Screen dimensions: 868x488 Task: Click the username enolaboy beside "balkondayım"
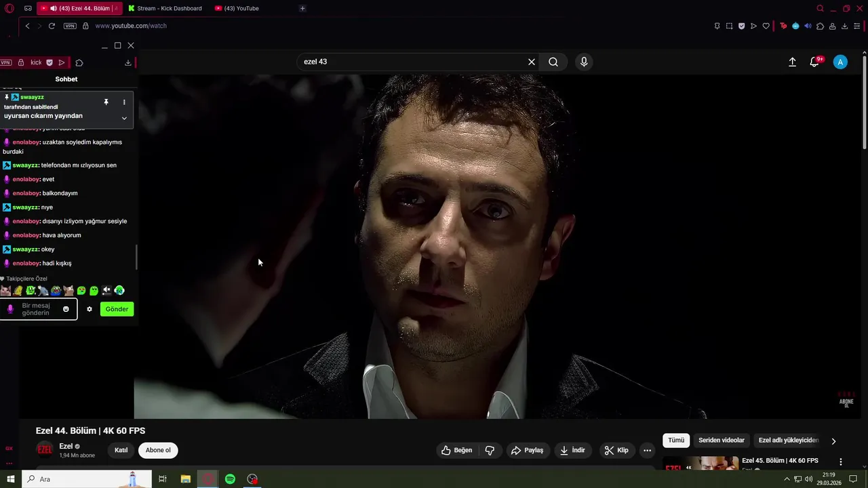point(26,193)
